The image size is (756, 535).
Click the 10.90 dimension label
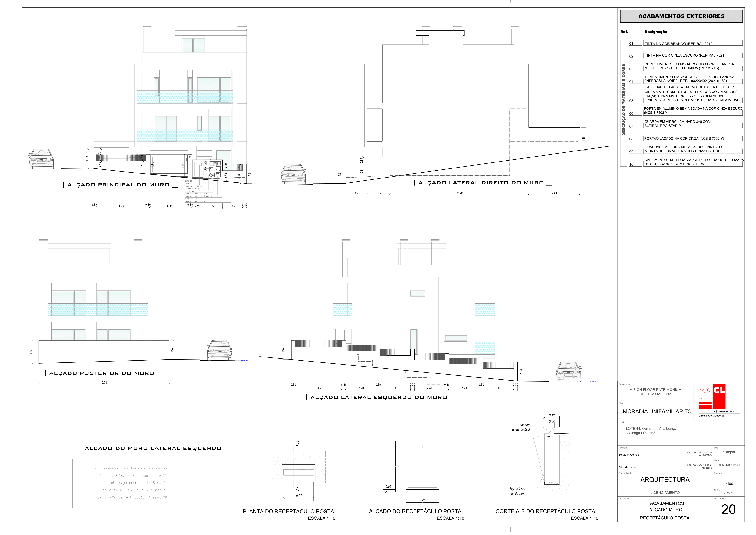coord(459,193)
